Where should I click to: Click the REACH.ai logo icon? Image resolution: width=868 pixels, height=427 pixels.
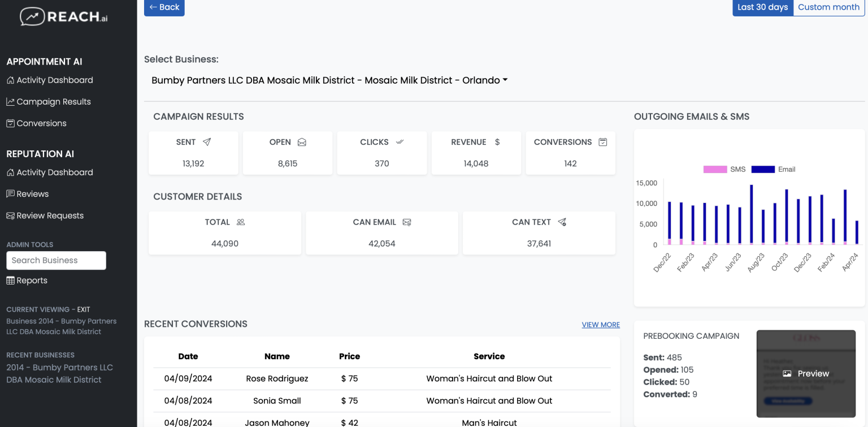coord(32,16)
